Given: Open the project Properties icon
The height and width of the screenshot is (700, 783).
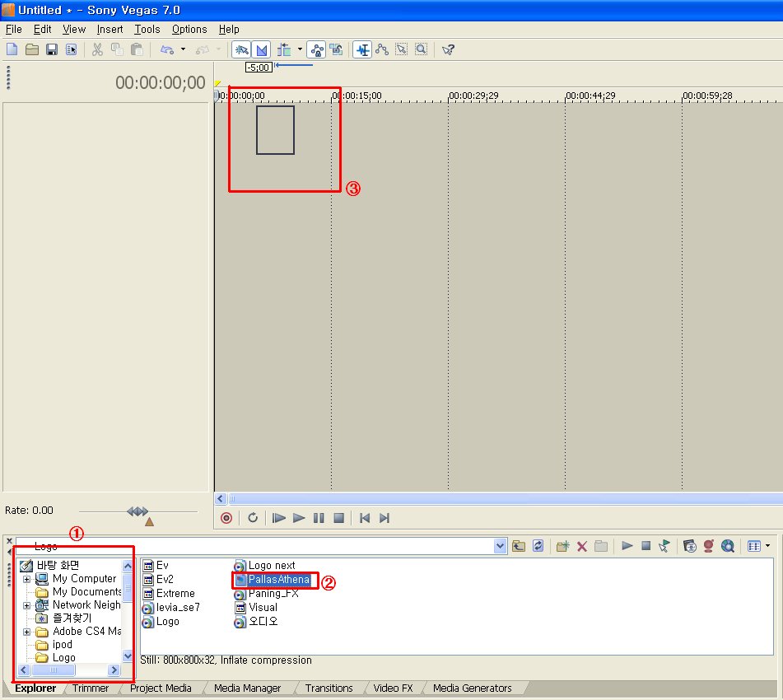Looking at the screenshot, I should (72, 49).
